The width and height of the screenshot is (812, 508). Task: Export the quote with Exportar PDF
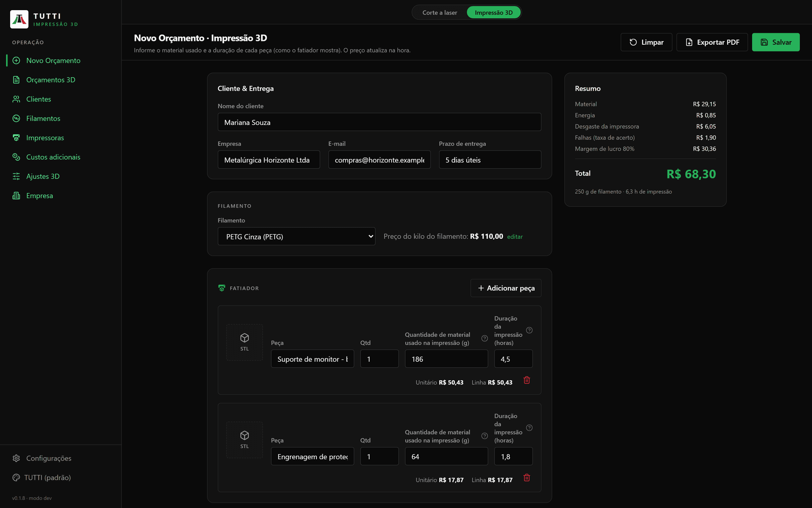712,42
